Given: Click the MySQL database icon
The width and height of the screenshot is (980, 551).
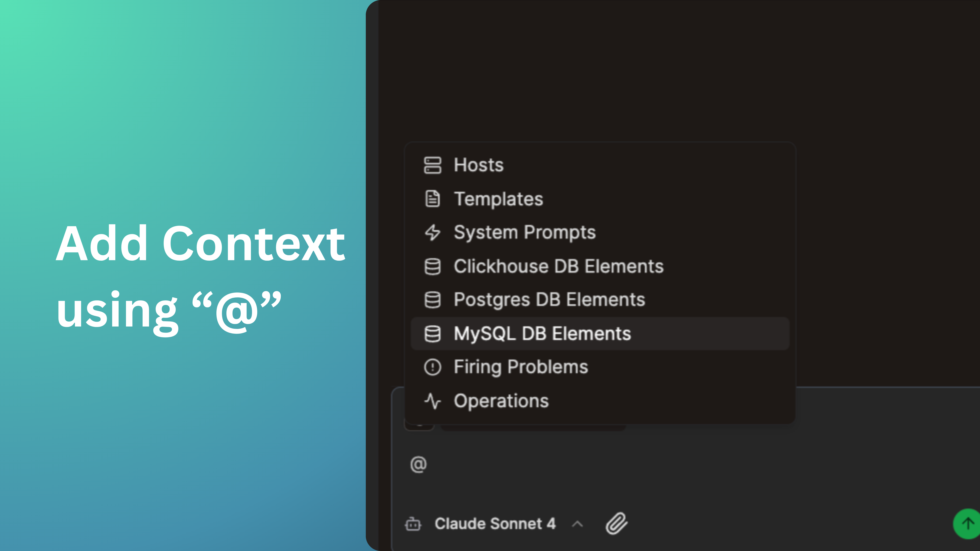Looking at the screenshot, I should click(432, 333).
